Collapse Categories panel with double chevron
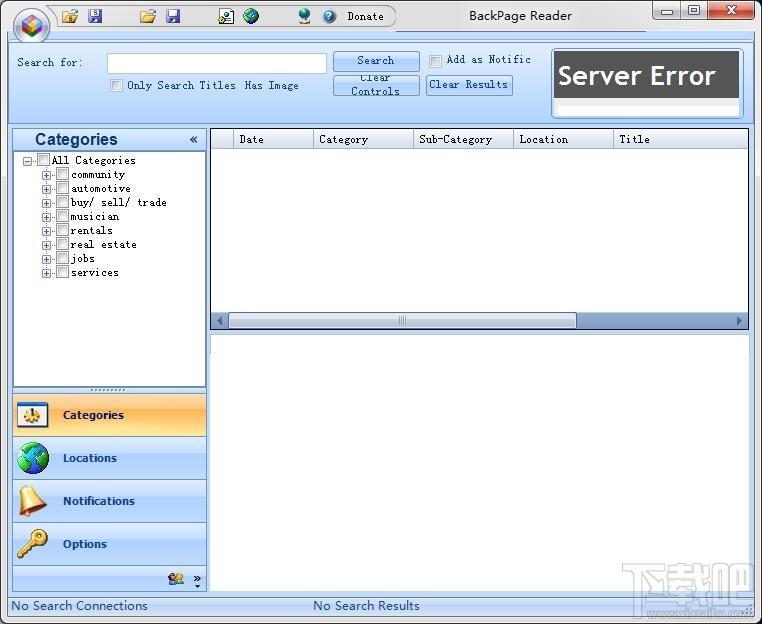 [193, 140]
